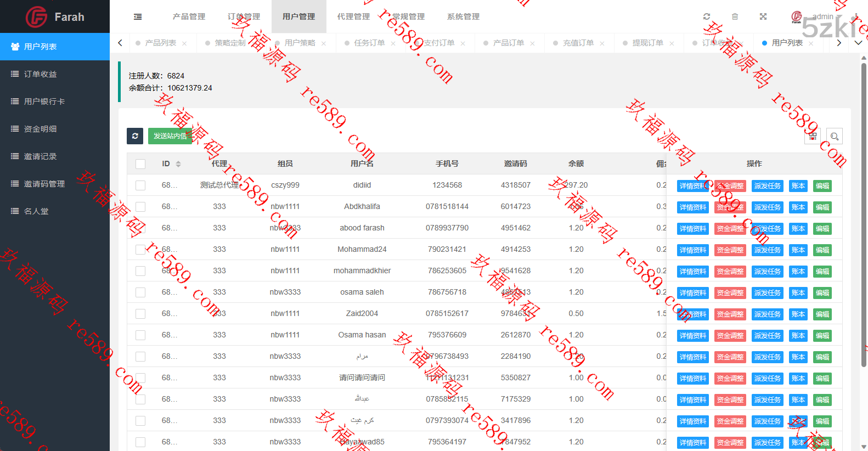Viewport: 868px width, 451px height.
Task: Tick the checkbox for the Abdkhalifa row
Action: click(140, 207)
